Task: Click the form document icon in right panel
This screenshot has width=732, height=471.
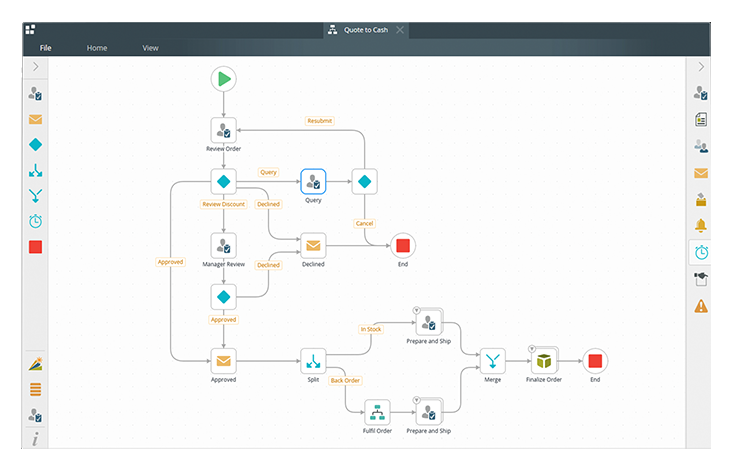Action: click(x=701, y=120)
